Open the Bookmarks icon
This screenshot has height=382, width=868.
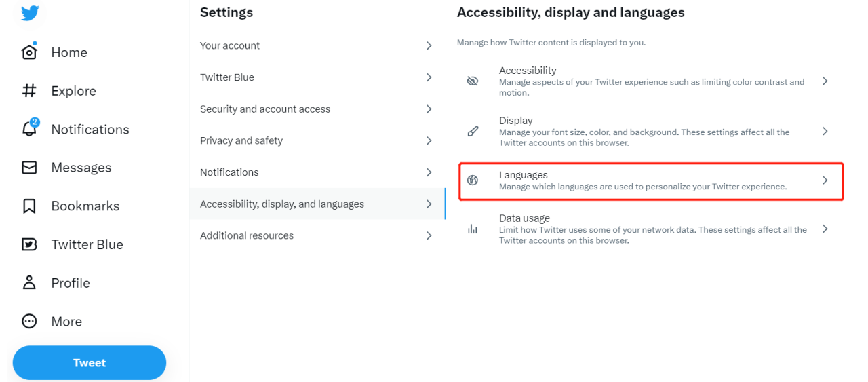[x=29, y=206]
